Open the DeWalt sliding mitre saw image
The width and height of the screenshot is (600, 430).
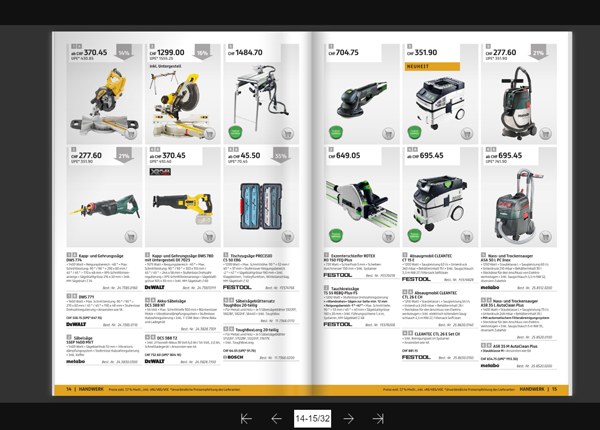tap(104, 103)
